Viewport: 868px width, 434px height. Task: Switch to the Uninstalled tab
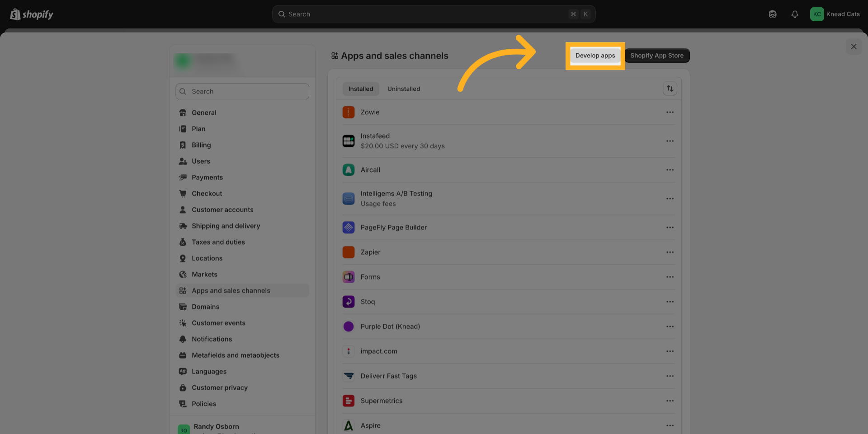(x=403, y=89)
